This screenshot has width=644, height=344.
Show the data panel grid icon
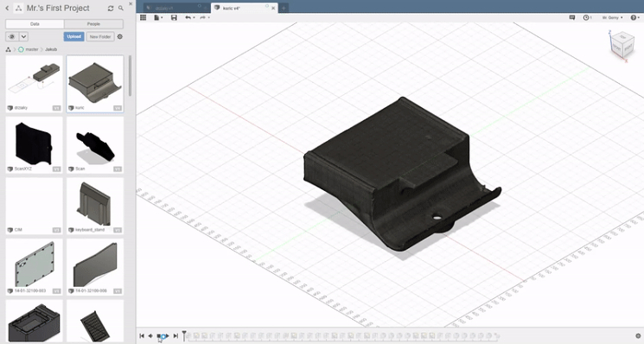click(x=143, y=17)
